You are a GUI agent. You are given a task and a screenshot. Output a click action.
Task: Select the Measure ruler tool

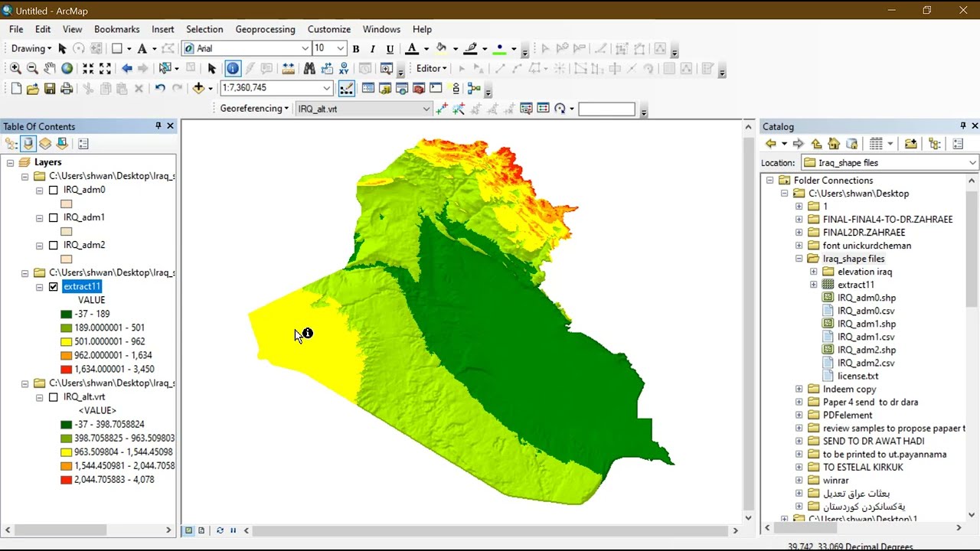[288, 68]
